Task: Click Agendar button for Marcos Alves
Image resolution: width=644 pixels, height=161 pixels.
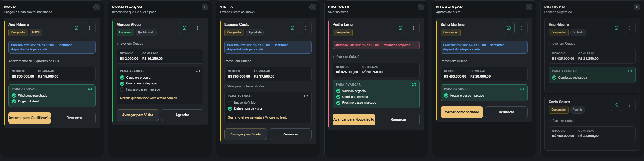Action: pyautogui.click(x=182, y=115)
